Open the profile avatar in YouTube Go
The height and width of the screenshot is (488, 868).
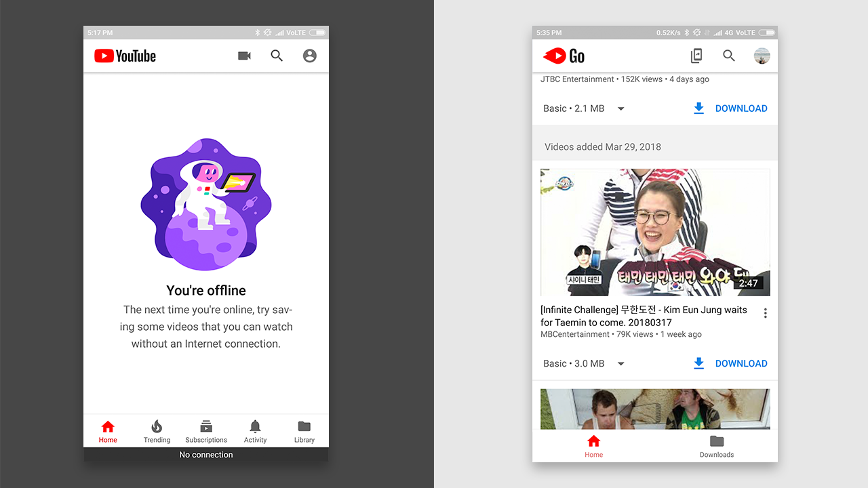pos(762,56)
